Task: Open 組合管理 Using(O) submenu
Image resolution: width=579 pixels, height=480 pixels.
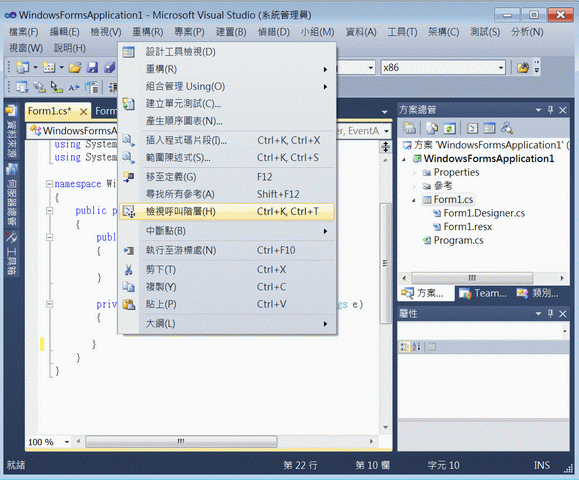Action: 227,86
